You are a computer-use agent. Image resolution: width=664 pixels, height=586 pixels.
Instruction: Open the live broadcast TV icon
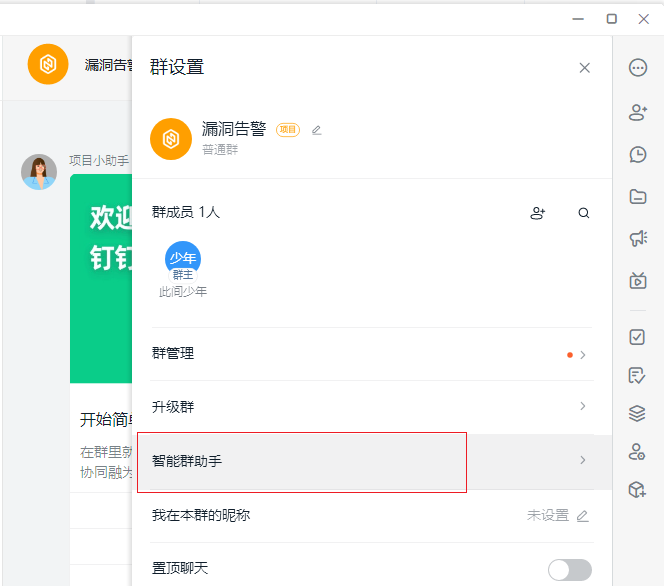[638, 281]
